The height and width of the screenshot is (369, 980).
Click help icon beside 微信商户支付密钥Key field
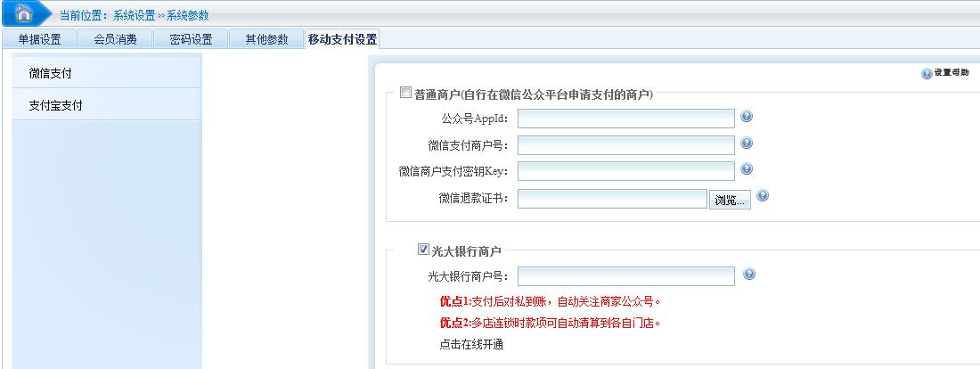747,168
